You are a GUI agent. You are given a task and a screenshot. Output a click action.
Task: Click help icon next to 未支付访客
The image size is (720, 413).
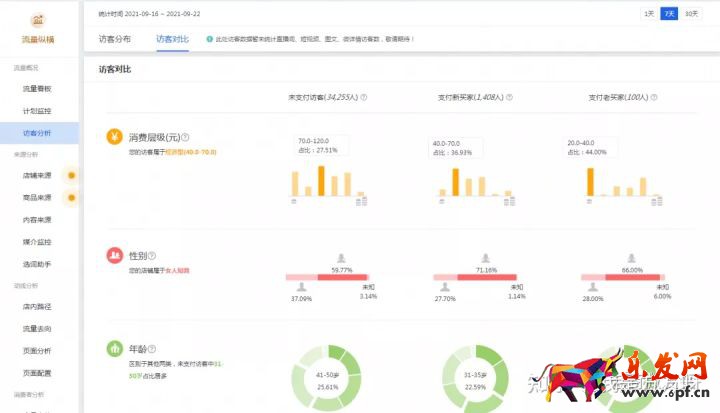click(363, 97)
